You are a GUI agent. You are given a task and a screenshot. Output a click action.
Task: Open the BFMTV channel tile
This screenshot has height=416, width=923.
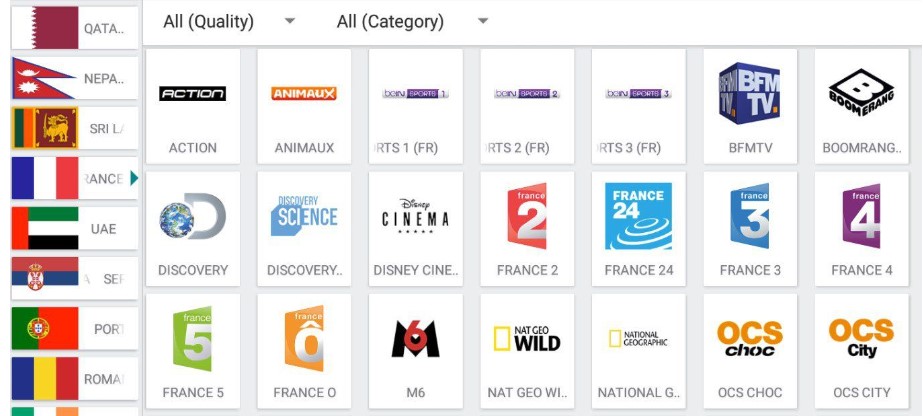(750, 106)
